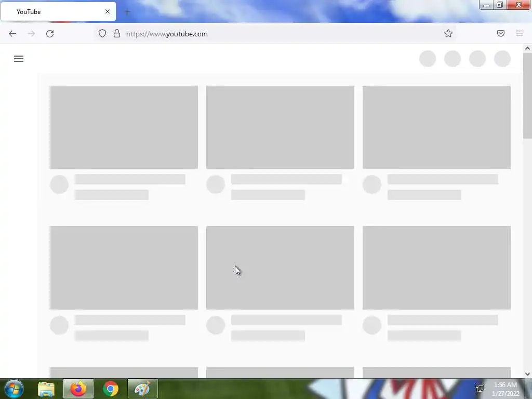Viewport: 532px width, 399px height.
Task: Open Paint from taskbar
Action: (x=143, y=389)
